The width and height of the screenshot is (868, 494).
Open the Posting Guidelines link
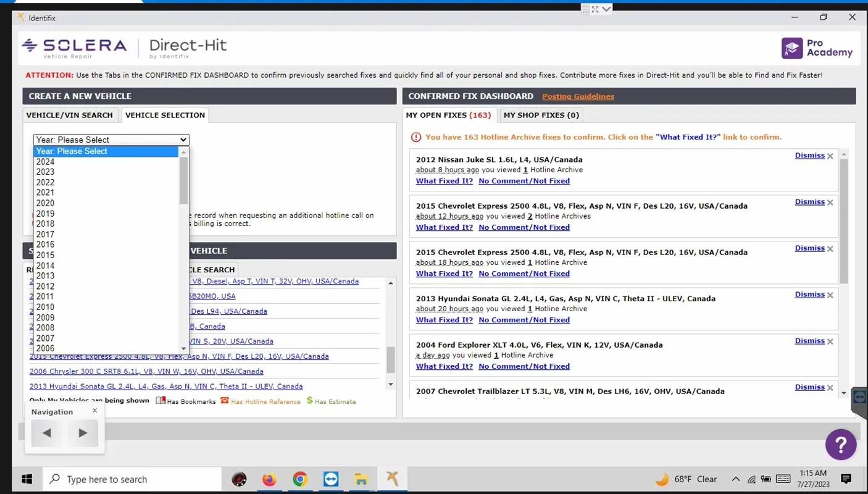(578, 96)
